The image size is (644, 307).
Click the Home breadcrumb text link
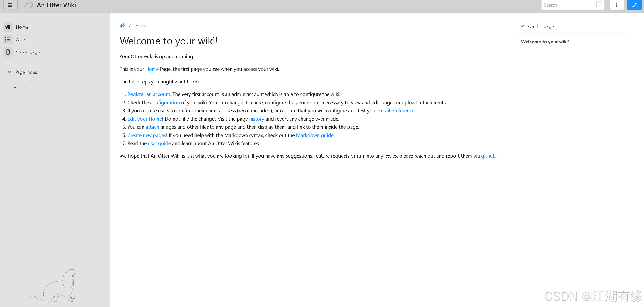[x=141, y=26]
